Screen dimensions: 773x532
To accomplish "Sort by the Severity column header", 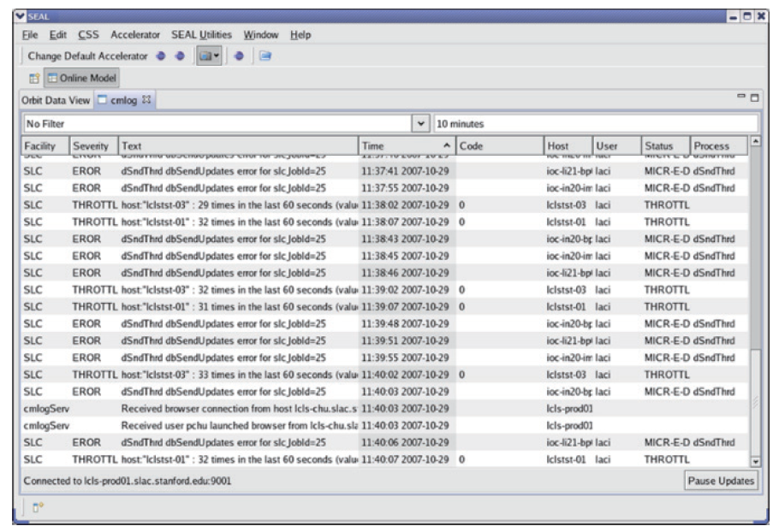I will [93, 145].
